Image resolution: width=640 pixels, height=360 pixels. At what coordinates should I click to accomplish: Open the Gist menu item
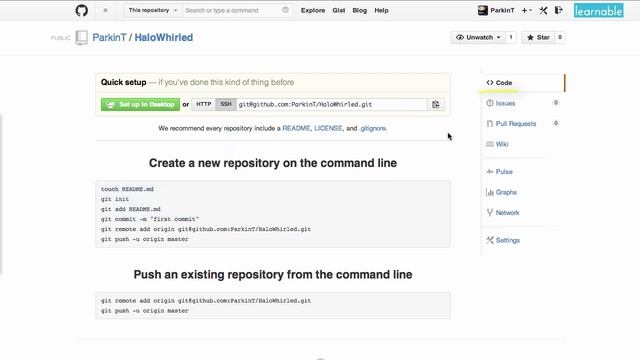point(338,11)
